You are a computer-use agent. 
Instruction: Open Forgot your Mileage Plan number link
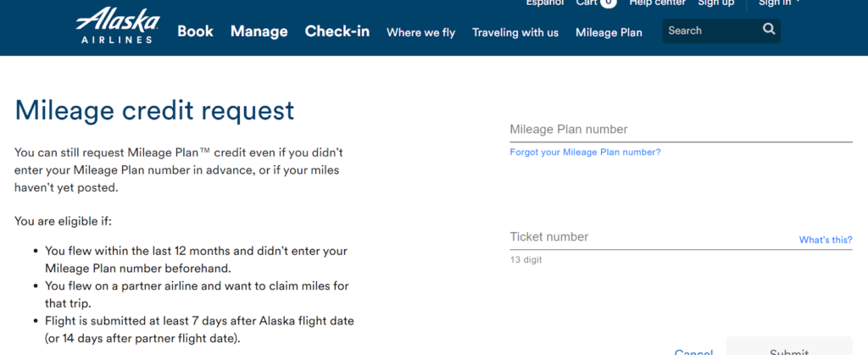pyautogui.click(x=585, y=152)
